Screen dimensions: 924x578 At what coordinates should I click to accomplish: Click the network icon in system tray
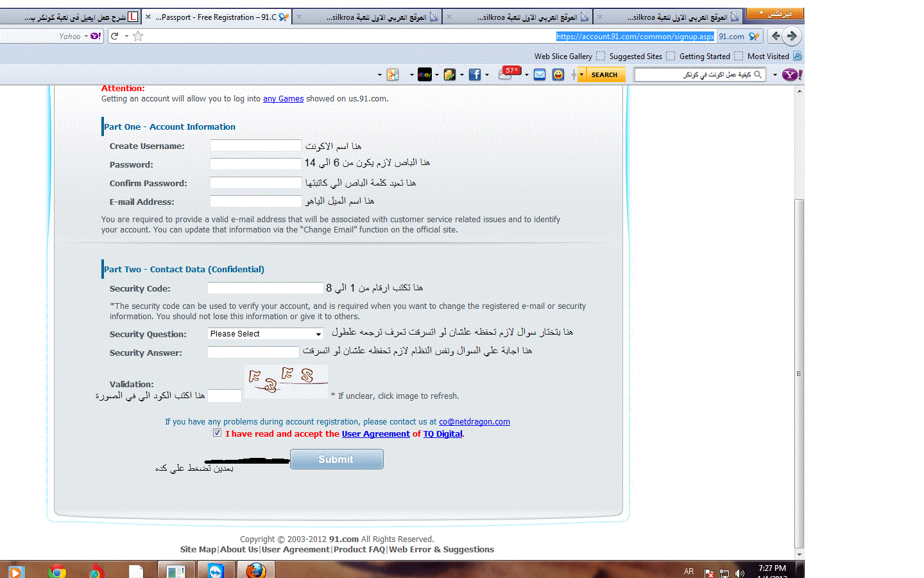(724, 572)
